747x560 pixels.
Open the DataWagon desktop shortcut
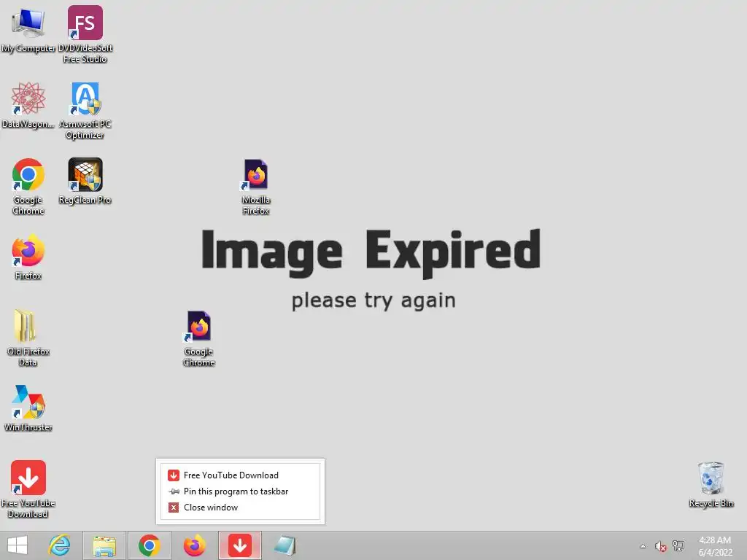tap(28, 106)
